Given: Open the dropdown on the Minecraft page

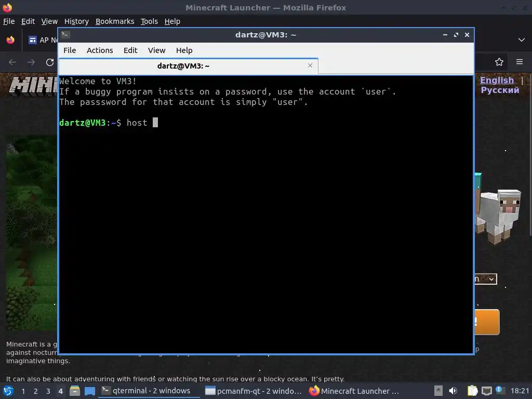Looking at the screenshot, I should coord(485,279).
